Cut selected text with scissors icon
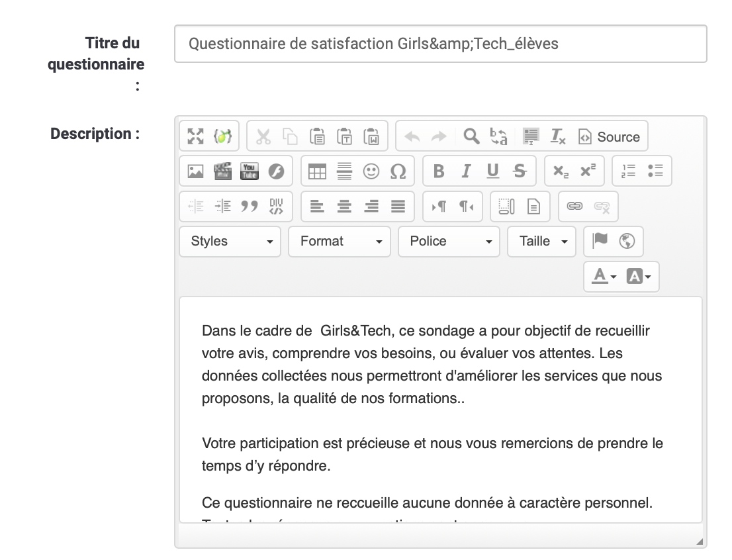The width and height of the screenshot is (732, 560). (x=263, y=136)
